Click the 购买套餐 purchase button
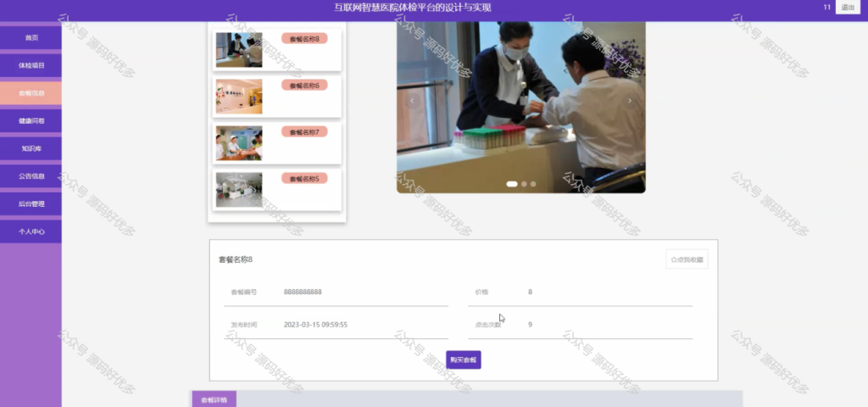This screenshot has height=407, width=868. (464, 360)
